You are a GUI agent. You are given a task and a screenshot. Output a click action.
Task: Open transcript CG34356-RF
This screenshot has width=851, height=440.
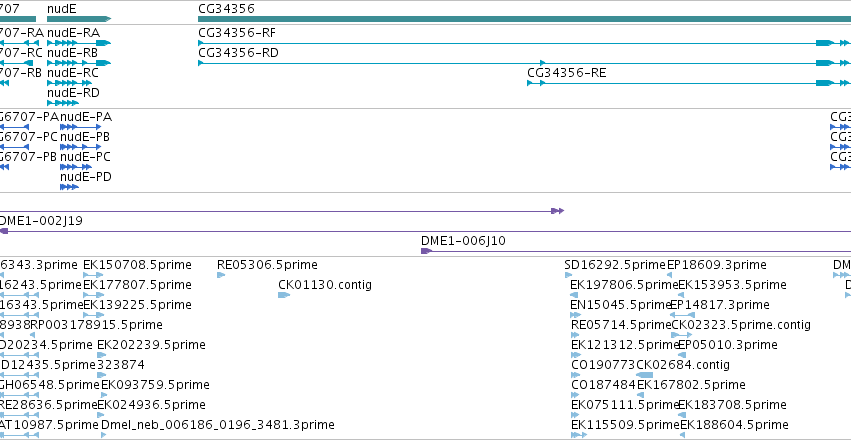pos(524,43)
